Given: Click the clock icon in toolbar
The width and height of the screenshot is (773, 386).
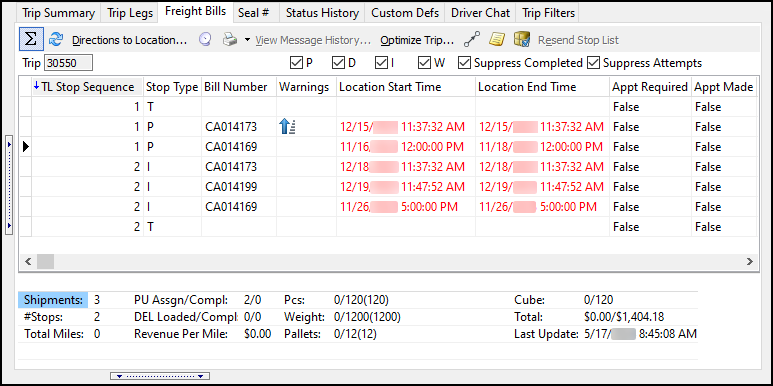Looking at the screenshot, I should tap(205, 39).
